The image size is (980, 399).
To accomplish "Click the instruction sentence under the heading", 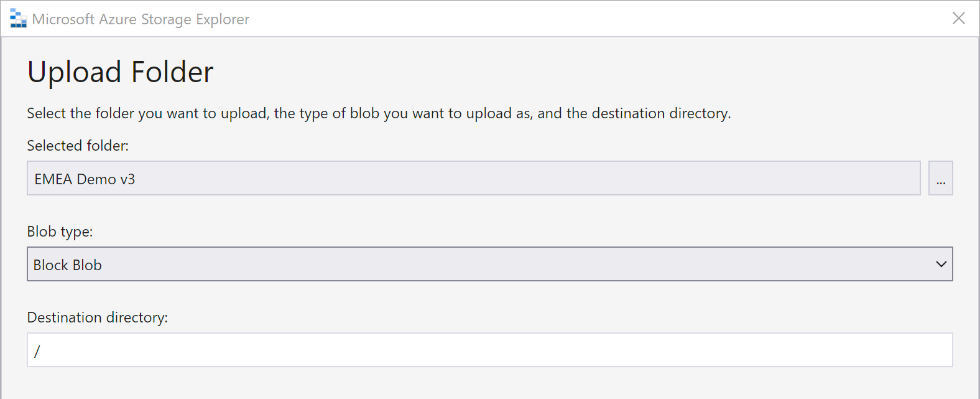I will coord(379,113).
